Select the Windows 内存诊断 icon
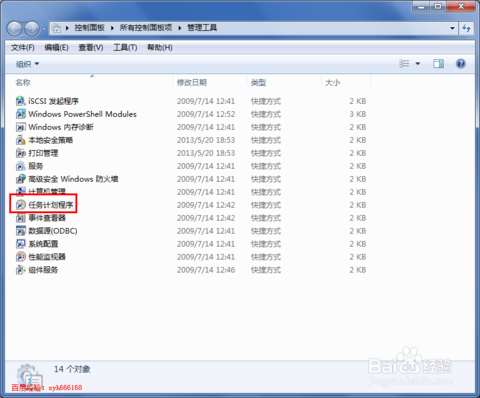The image size is (480, 398). tap(20, 127)
